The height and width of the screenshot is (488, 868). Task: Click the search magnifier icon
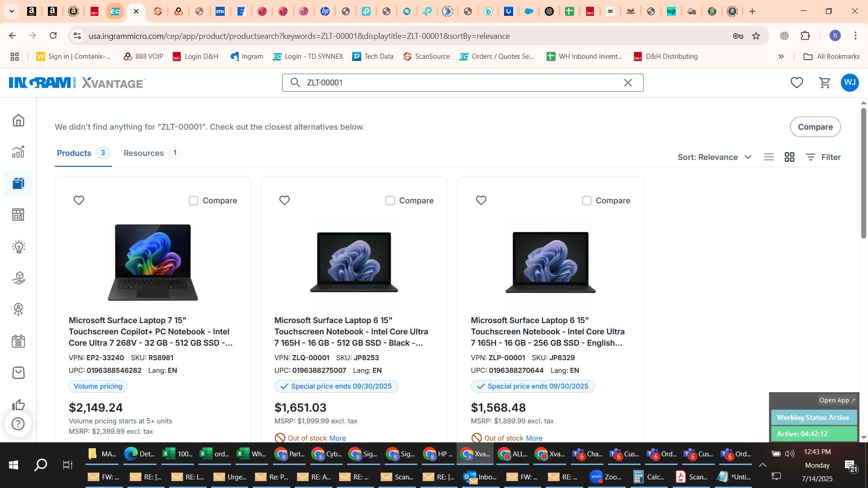[295, 83]
